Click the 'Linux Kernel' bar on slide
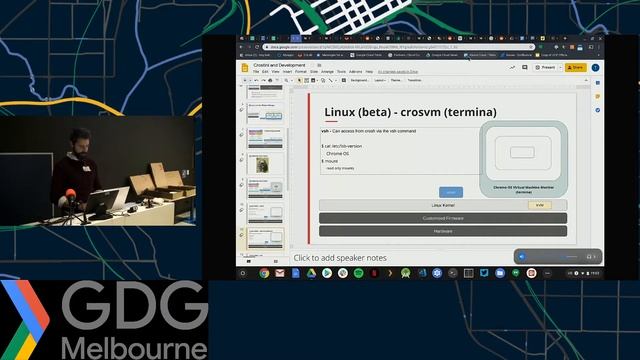640x360 pixels. pyautogui.click(x=443, y=205)
